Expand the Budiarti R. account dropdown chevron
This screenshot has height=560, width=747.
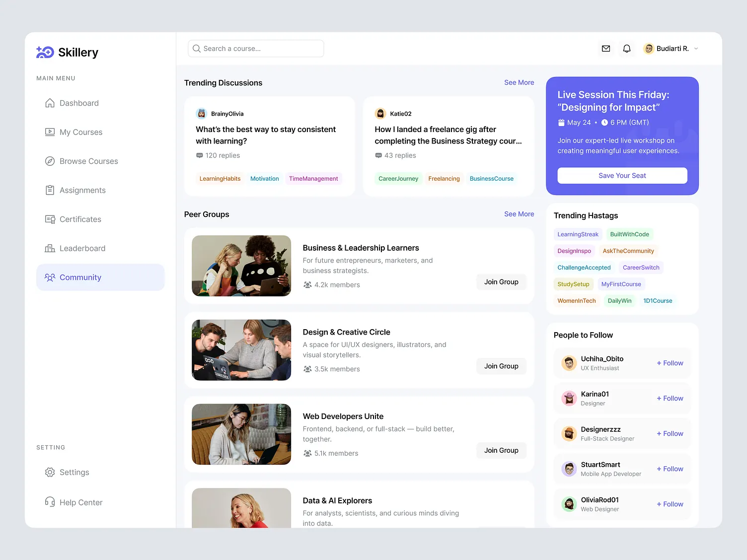[x=696, y=49]
